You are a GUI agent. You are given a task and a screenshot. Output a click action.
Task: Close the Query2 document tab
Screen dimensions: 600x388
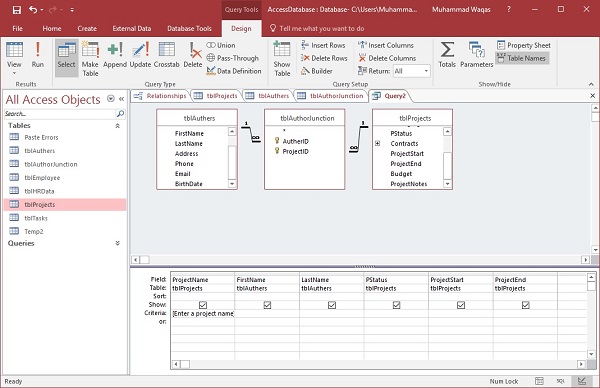pos(592,96)
